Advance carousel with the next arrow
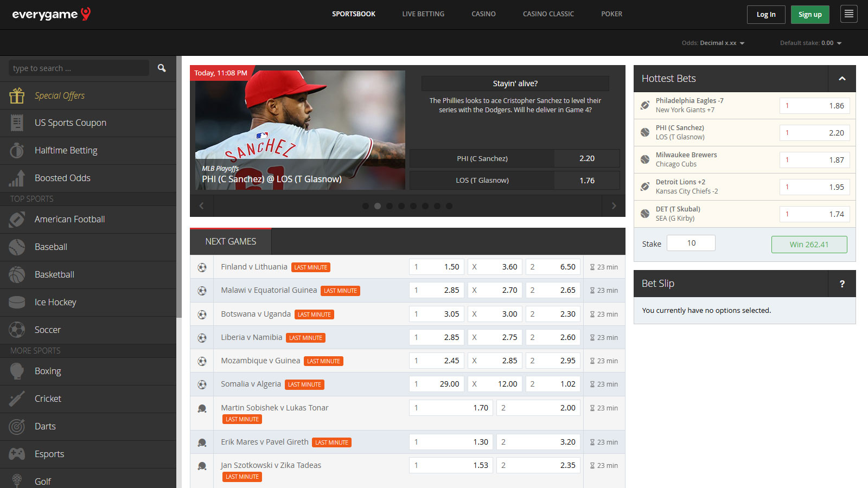Viewport: 868px width, 488px height. pos(614,206)
